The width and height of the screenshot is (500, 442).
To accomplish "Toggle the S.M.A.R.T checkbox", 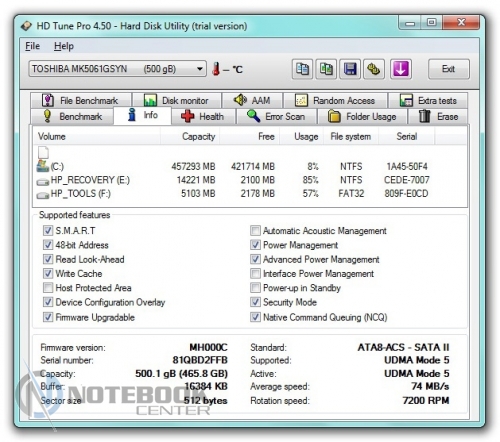I will click(x=48, y=230).
